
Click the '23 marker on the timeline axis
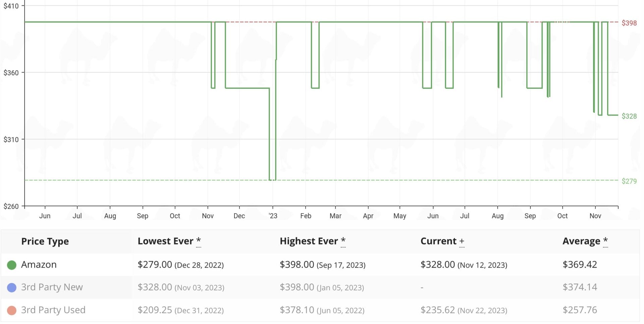coord(273,216)
